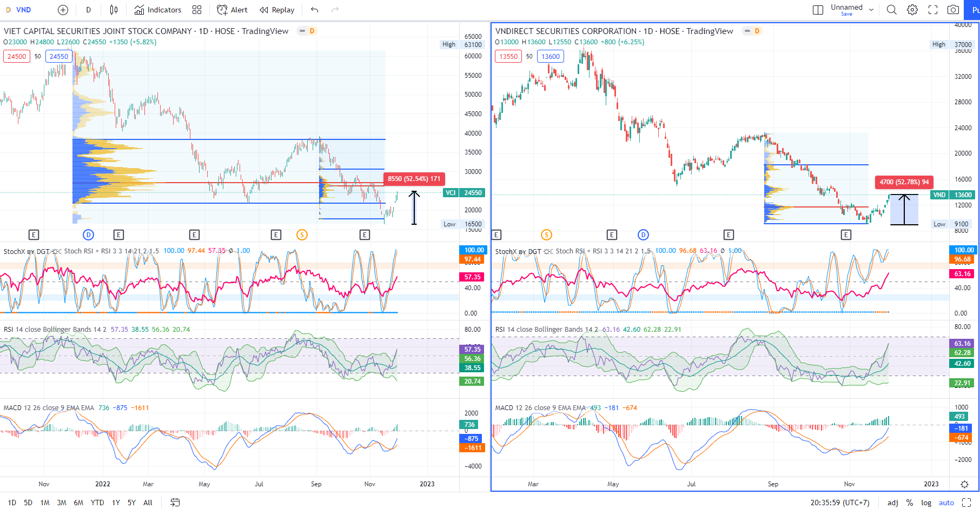Screen dimensions: 980x509
Task: Click the plus icon to compare or add symbol
Action: (63, 10)
